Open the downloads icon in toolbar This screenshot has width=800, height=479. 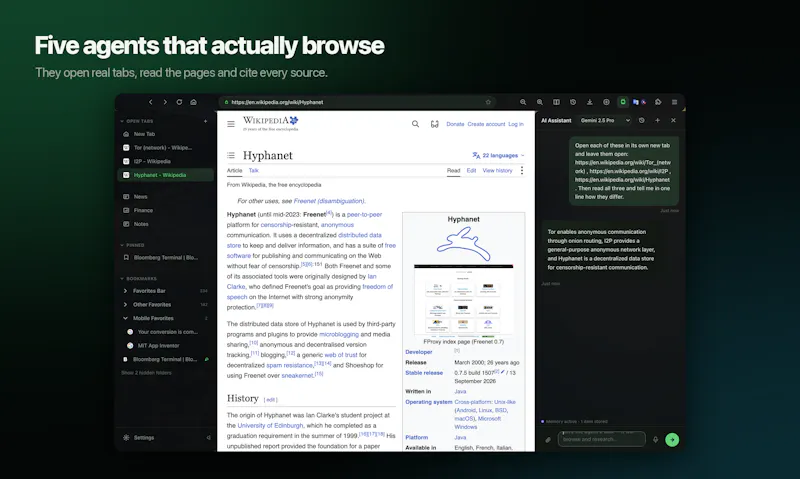click(589, 102)
